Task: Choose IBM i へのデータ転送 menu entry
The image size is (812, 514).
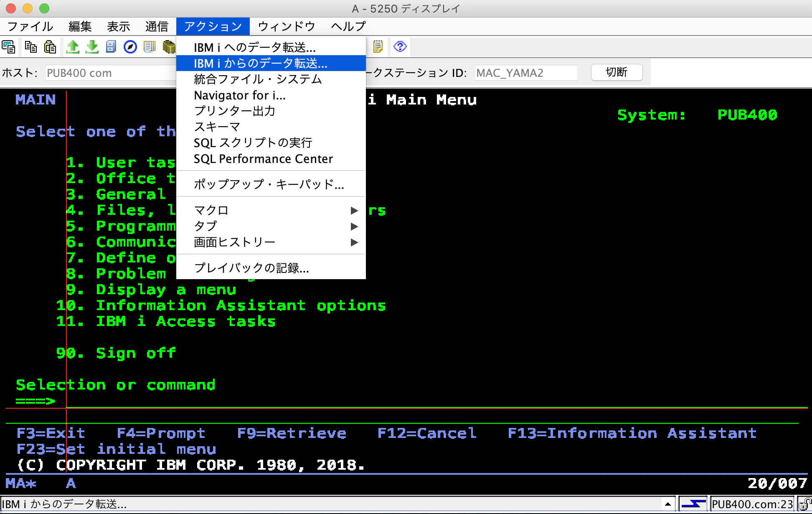Action: [x=271, y=47]
